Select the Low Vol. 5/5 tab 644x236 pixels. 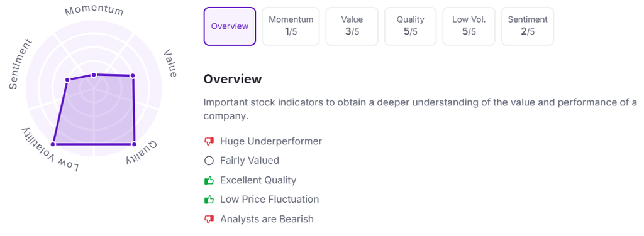[x=469, y=26]
